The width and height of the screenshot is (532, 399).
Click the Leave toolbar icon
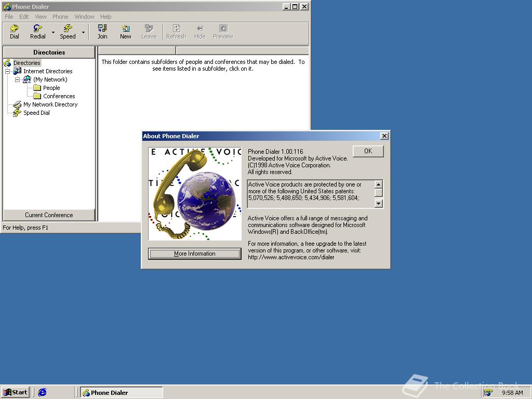(149, 32)
